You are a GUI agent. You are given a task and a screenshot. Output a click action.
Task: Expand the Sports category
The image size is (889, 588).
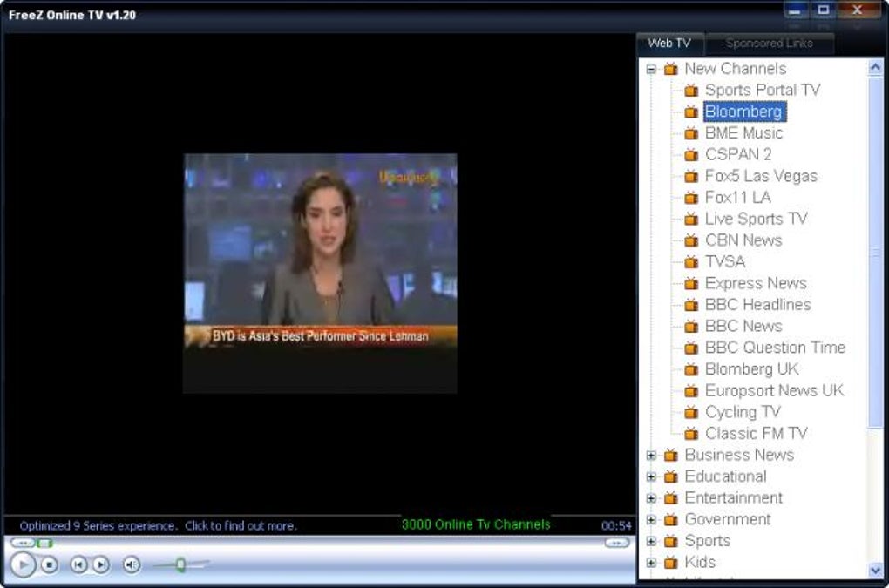[x=651, y=542]
